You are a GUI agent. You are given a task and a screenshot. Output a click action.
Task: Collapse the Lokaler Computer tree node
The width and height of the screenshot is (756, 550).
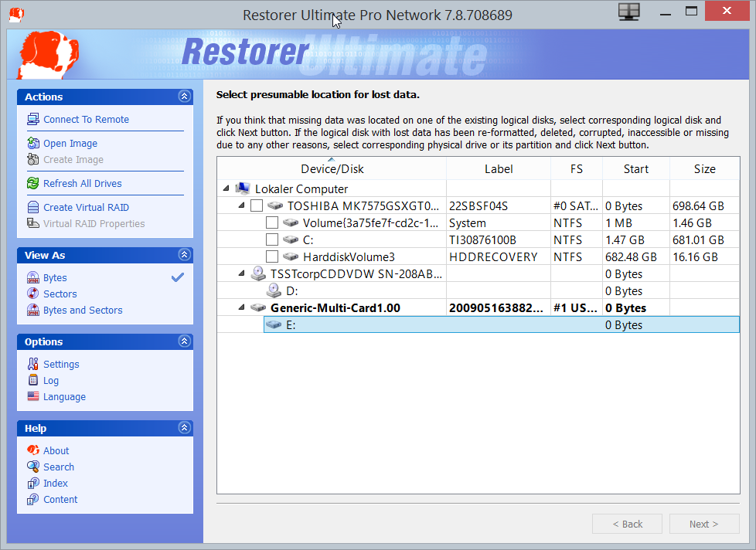coord(226,188)
